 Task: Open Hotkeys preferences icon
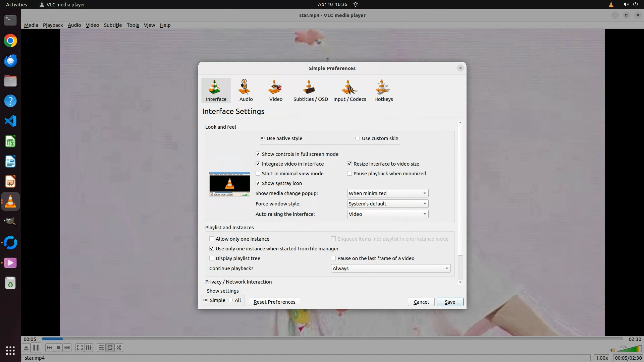pos(383,90)
